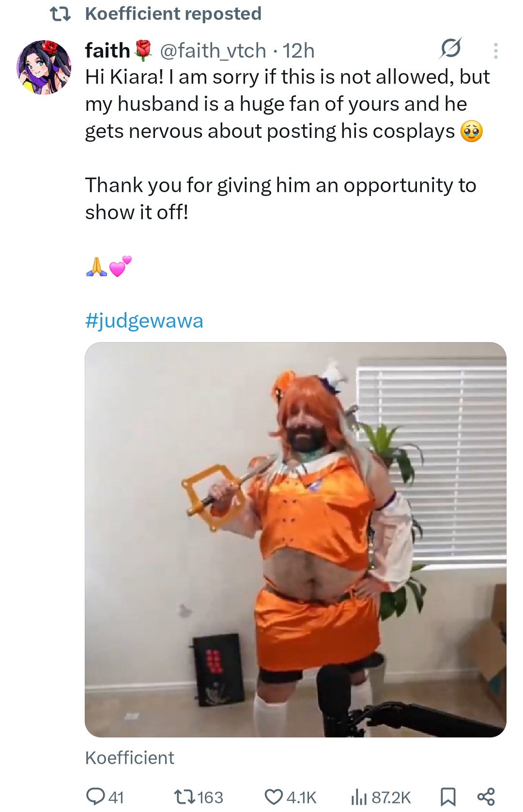Click the repost arrows icon beside Koefficient
The image size is (523, 812).
[x=62, y=14]
